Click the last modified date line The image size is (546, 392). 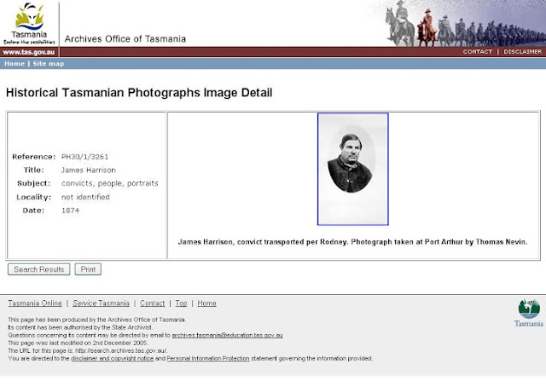pos(78,343)
